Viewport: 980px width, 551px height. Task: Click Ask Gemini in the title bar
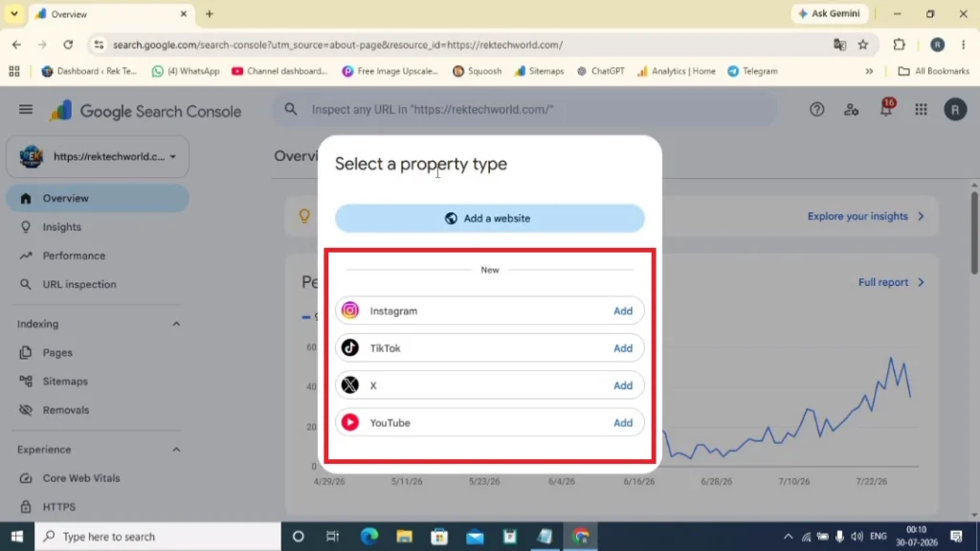click(830, 13)
